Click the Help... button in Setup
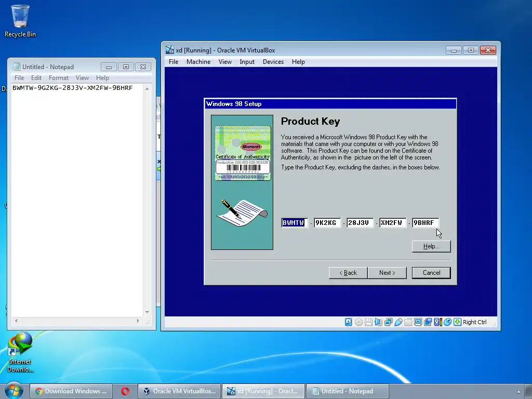 (431, 246)
